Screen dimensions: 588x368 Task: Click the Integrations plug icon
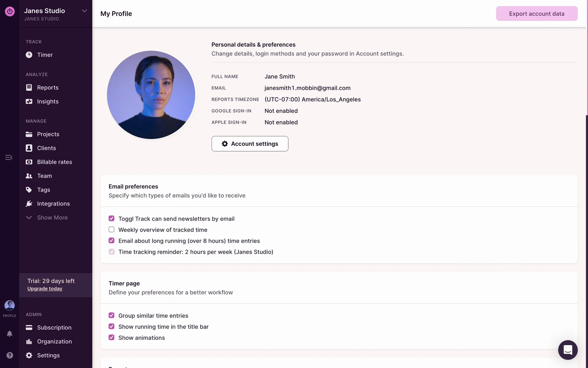pyautogui.click(x=29, y=204)
